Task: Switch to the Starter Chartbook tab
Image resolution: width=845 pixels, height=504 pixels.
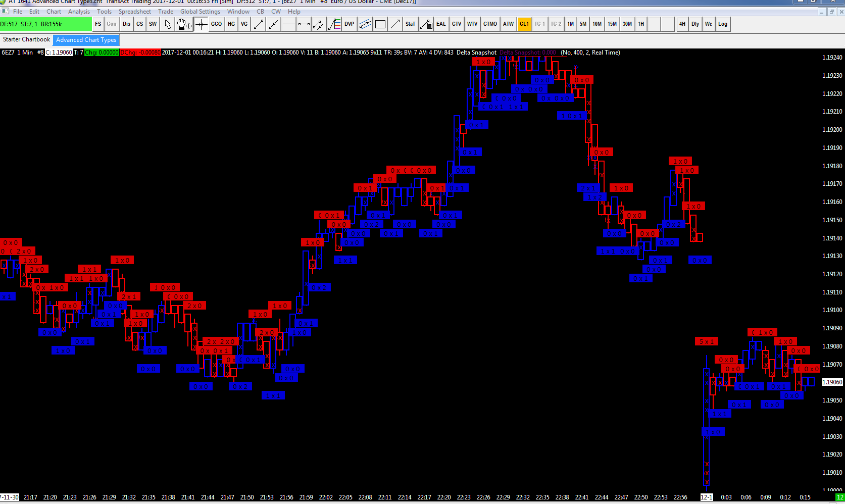Action: point(26,39)
